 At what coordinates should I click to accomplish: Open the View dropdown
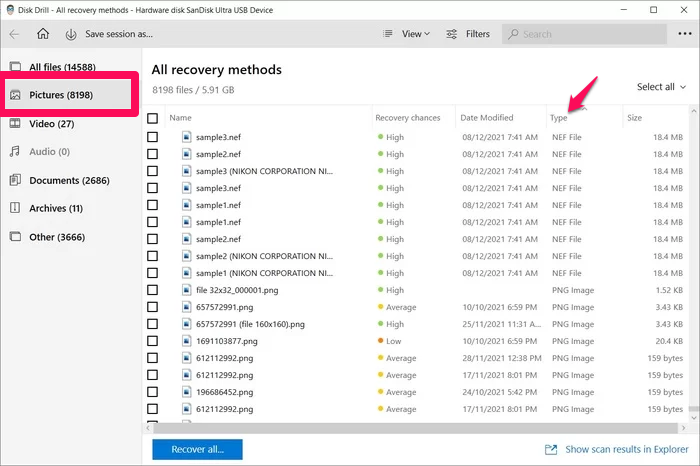(416, 34)
